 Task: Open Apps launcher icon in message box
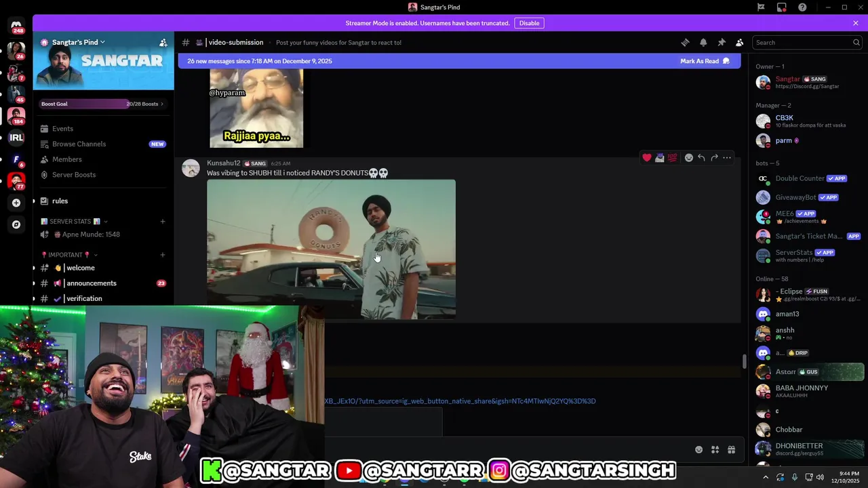click(x=715, y=449)
